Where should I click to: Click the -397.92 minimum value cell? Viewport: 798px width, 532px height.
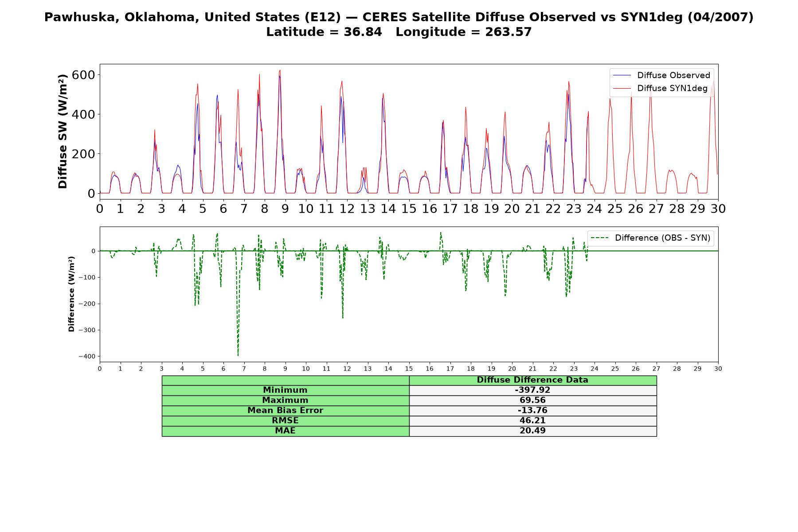point(532,390)
